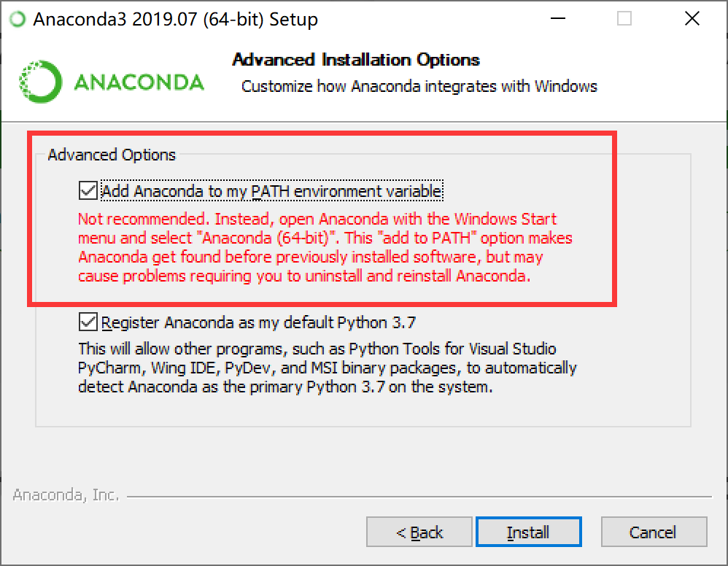Cancel the Anaconda installation
Image resolution: width=728 pixels, height=566 pixels.
[654, 532]
